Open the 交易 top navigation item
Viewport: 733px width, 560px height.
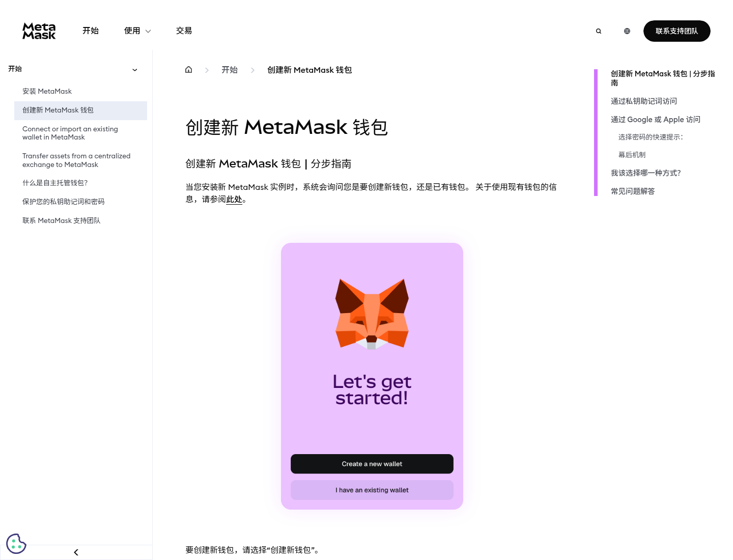184,31
